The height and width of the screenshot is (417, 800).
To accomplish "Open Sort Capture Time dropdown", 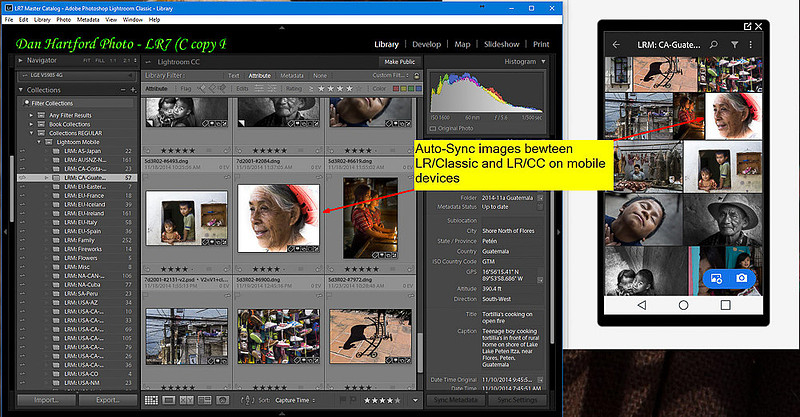I will click(295, 400).
